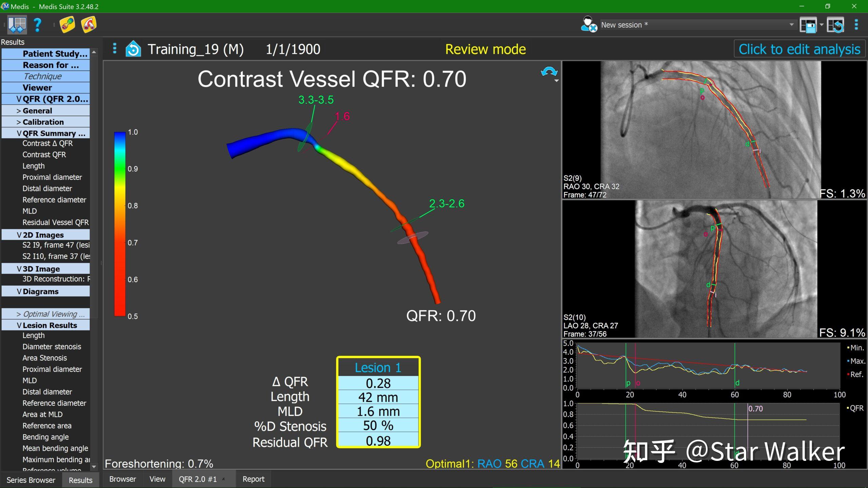Click the close patient study icon

coord(589,25)
